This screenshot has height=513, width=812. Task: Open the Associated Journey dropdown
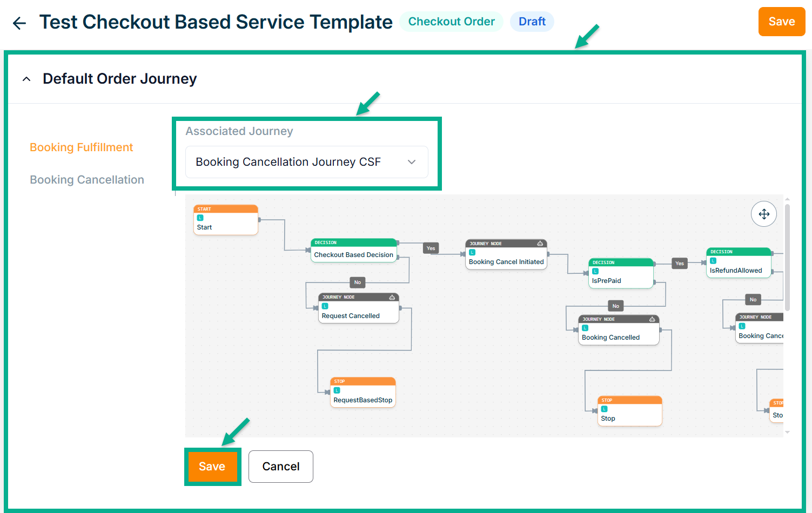(306, 162)
